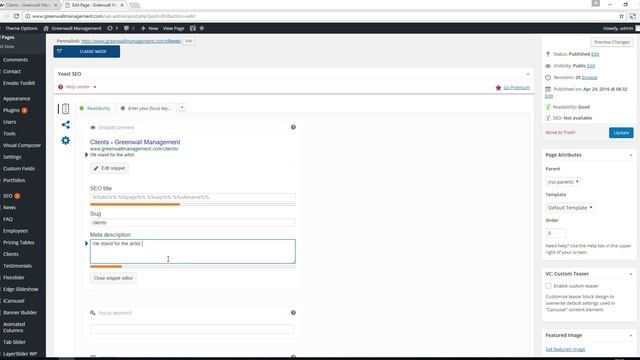Click the Go Premium link
Screen dimensions: 640x360
coord(516,87)
